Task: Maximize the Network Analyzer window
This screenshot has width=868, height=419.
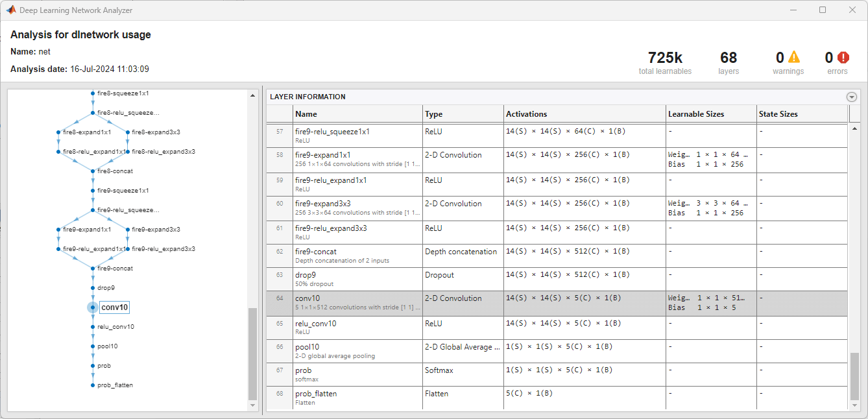Action: [823, 10]
